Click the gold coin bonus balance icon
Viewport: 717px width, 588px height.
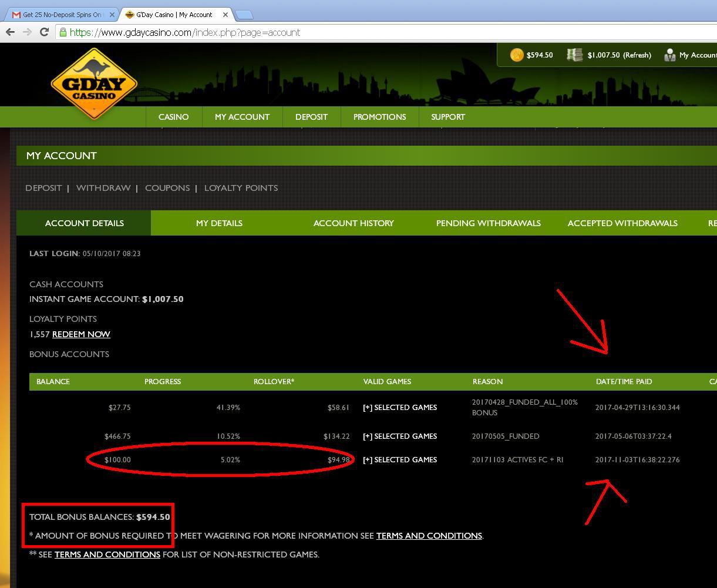(x=517, y=55)
